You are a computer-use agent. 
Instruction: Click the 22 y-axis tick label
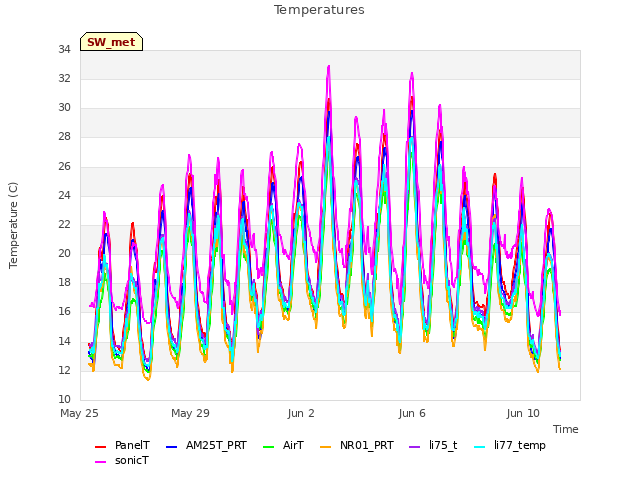[x=64, y=224]
